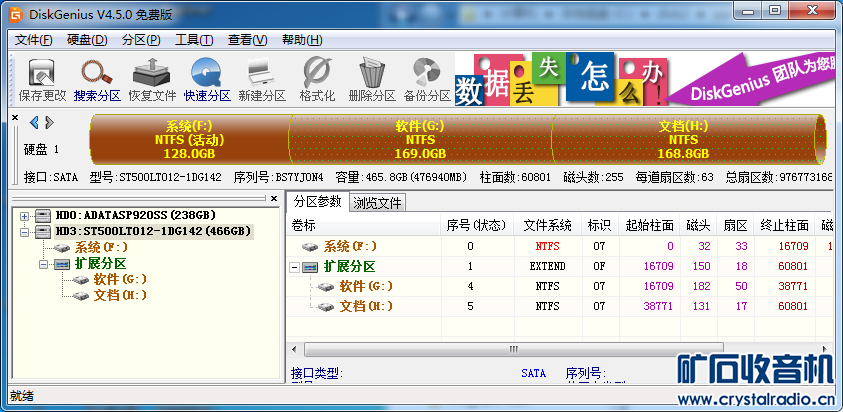Click 文档(H:) drive icon in table
The height and width of the screenshot is (412, 843).
[326, 307]
